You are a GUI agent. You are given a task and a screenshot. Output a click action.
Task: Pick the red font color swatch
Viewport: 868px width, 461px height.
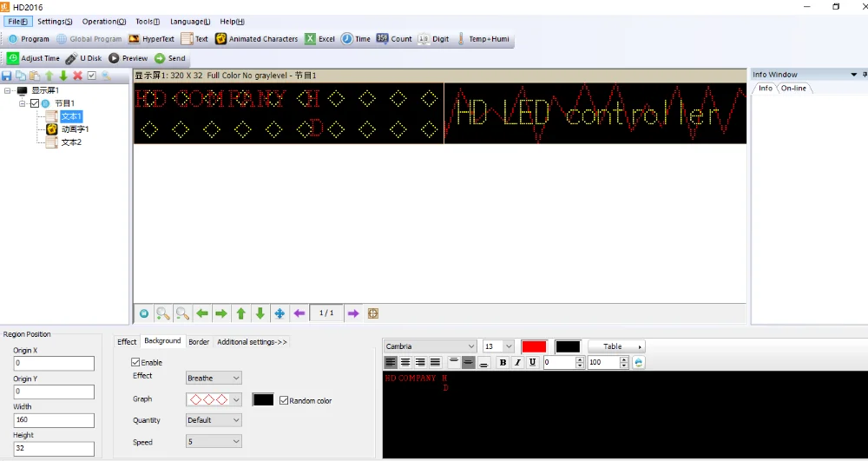click(x=534, y=346)
